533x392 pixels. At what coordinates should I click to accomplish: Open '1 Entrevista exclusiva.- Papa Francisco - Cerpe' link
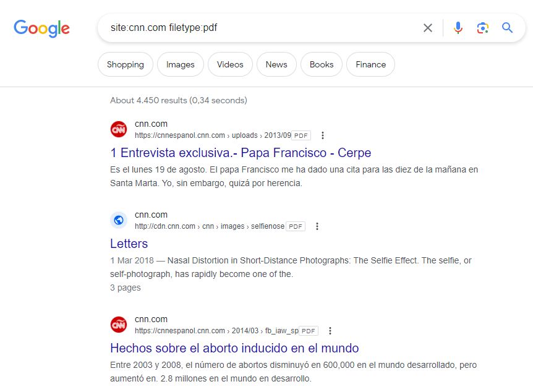pyautogui.click(x=241, y=153)
